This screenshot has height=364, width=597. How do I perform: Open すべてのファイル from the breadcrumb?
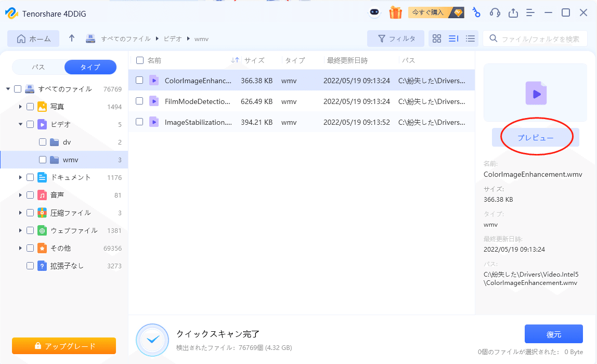tap(125, 38)
